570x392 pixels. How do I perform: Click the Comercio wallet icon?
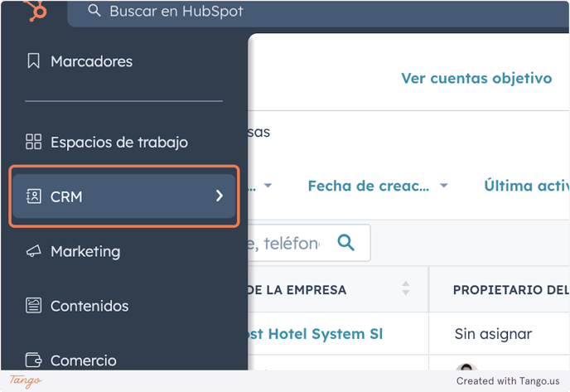33,360
